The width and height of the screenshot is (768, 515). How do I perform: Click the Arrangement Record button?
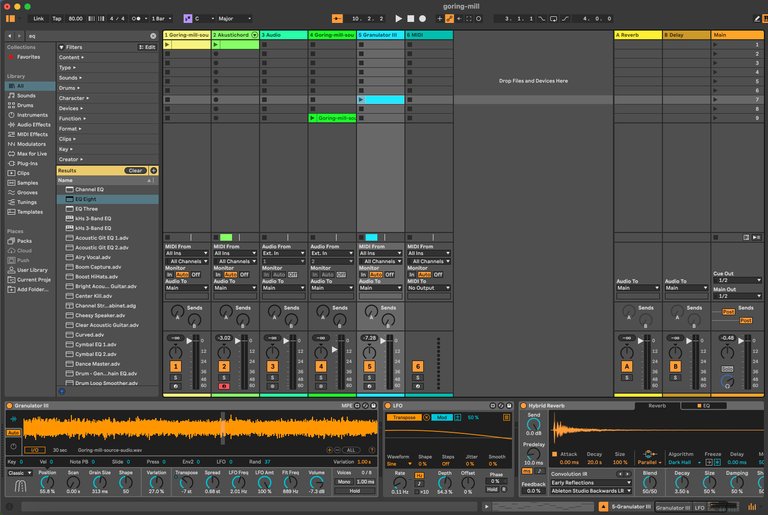pos(422,19)
